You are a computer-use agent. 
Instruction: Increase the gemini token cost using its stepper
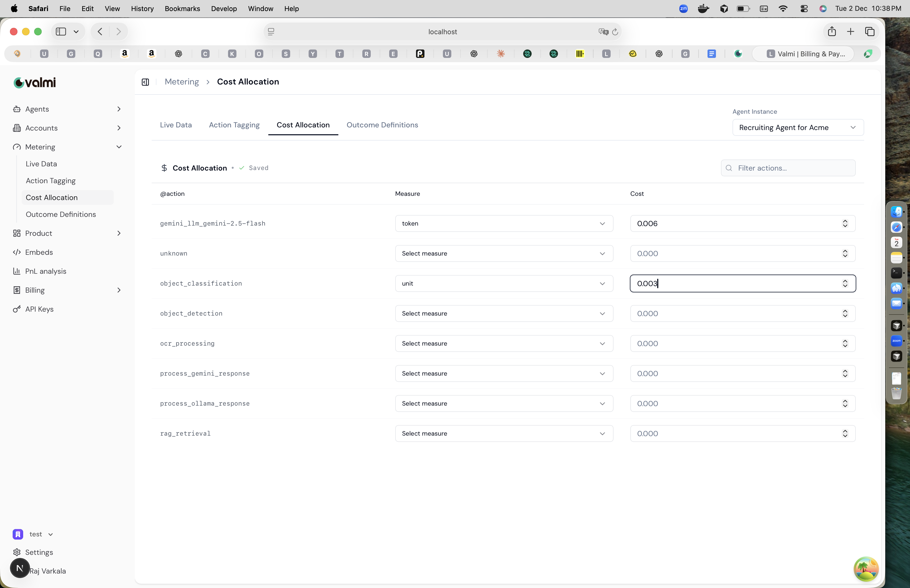tap(845, 221)
